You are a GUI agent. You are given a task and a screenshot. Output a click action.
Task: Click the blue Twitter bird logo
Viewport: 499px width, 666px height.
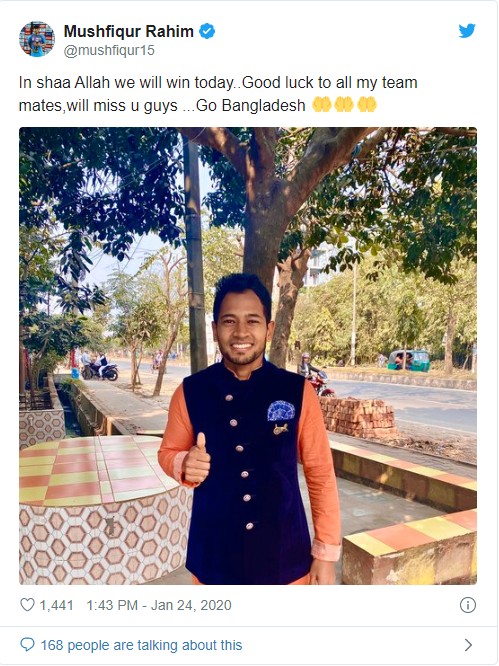pos(467,31)
